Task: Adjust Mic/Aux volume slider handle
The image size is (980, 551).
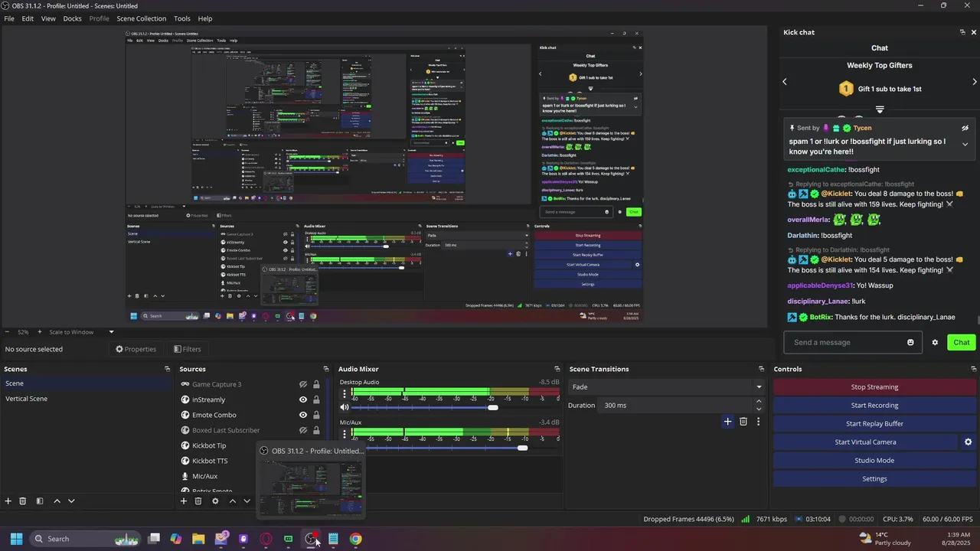Action: click(522, 448)
